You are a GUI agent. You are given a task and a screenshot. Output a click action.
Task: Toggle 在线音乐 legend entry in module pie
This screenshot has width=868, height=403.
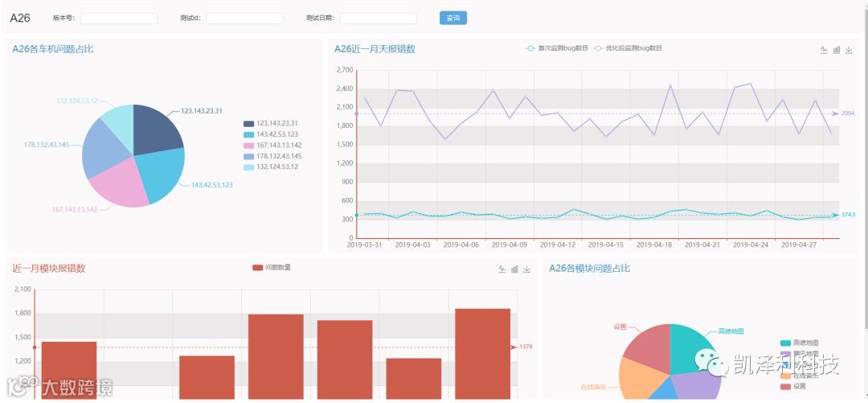[799, 376]
